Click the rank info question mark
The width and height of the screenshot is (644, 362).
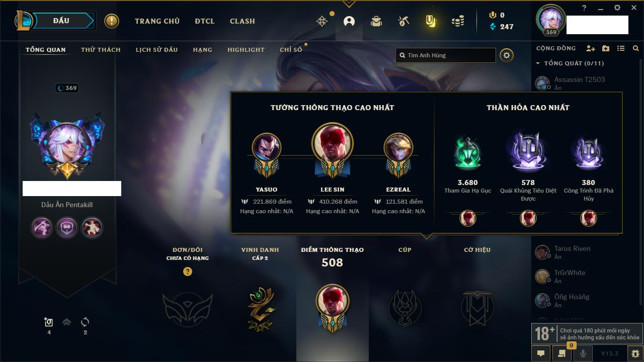(x=188, y=271)
